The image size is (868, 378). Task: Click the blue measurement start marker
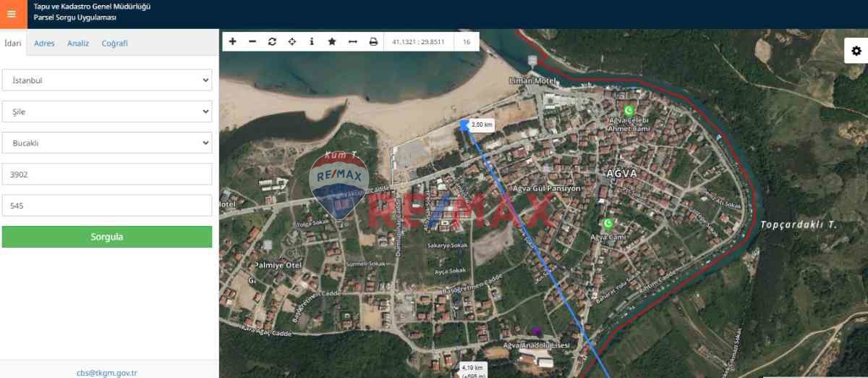(464, 125)
